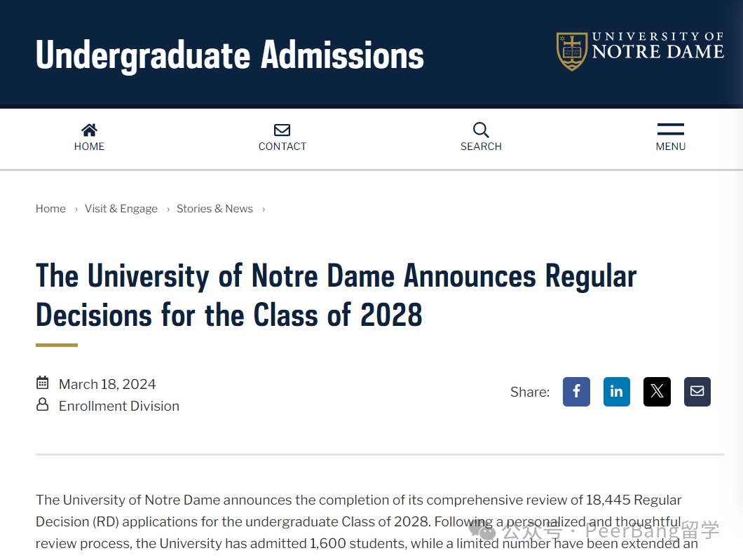This screenshot has width=743, height=560.
Task: Click the Notre Dame shield logo
Action: [x=572, y=51]
